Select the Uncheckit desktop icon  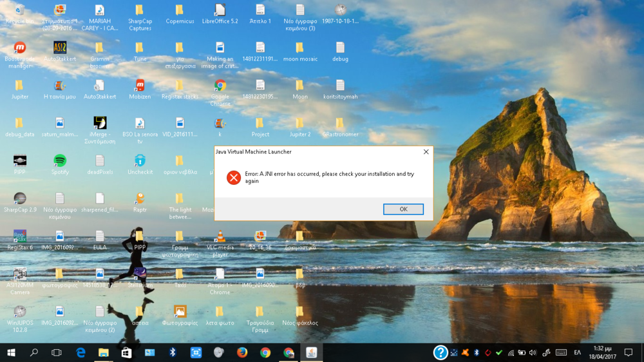pyautogui.click(x=140, y=161)
